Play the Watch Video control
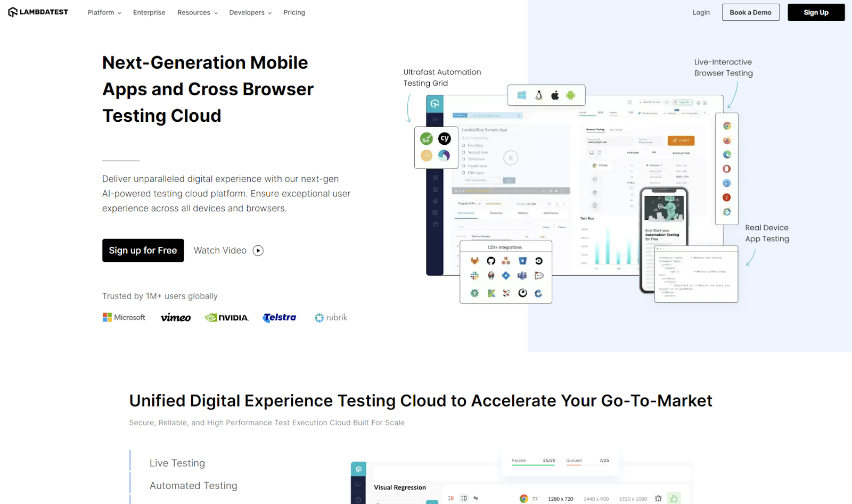Image resolution: width=852 pixels, height=504 pixels. click(228, 250)
